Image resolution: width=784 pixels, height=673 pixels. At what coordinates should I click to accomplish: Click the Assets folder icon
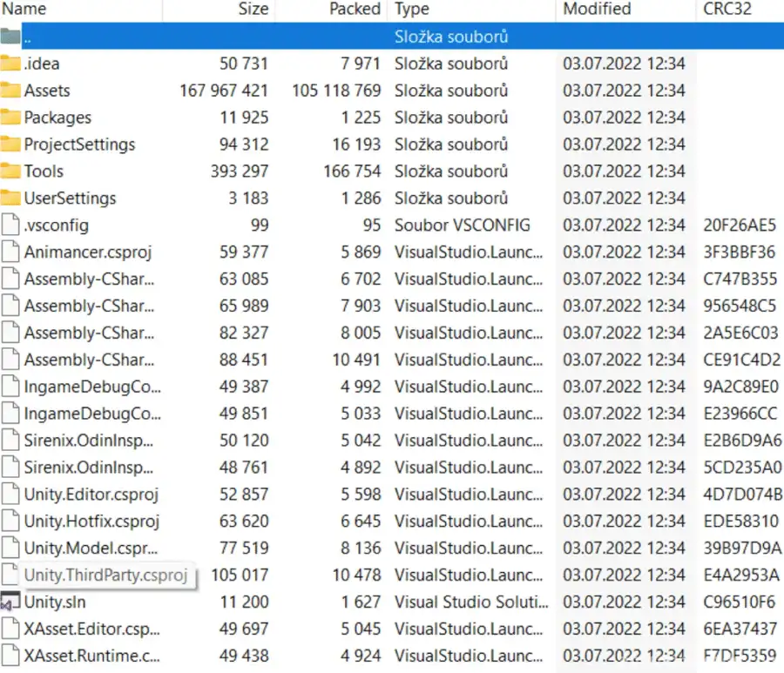coord(10,91)
